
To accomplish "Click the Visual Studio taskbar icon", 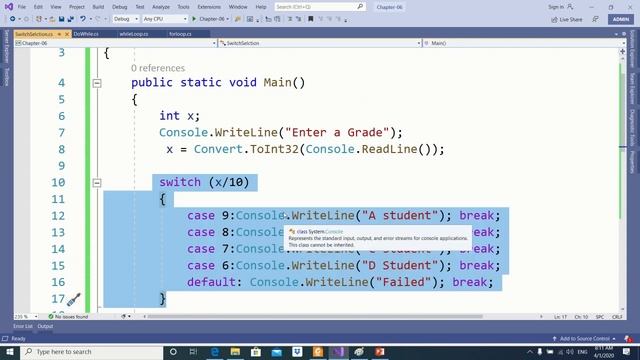I will click(338, 352).
